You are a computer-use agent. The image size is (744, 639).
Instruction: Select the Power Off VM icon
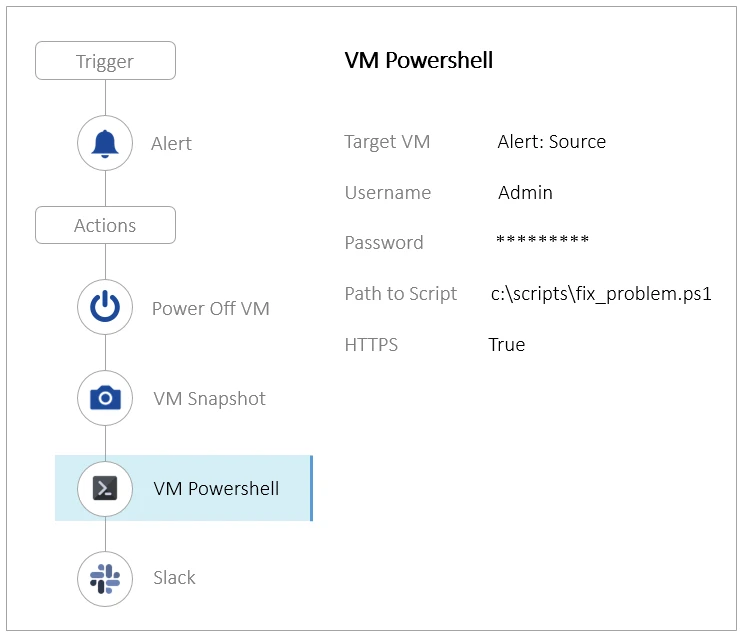[105, 308]
